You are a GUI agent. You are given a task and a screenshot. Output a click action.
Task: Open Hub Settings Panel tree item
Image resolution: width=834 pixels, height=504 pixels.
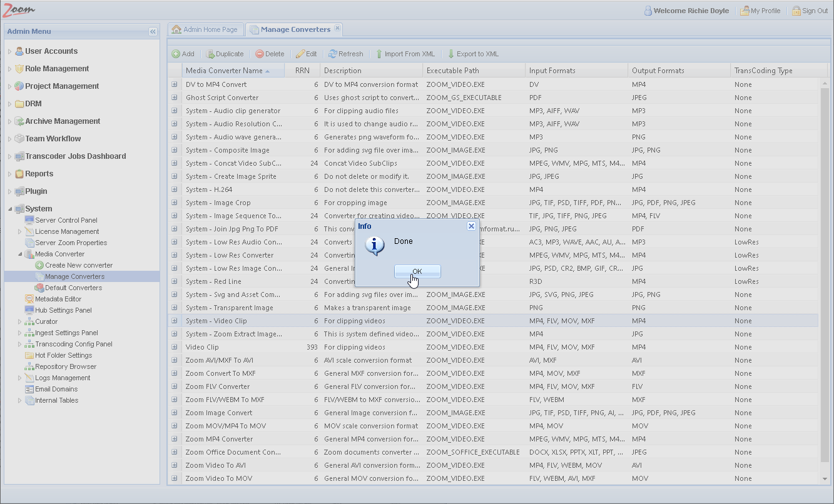(63, 310)
